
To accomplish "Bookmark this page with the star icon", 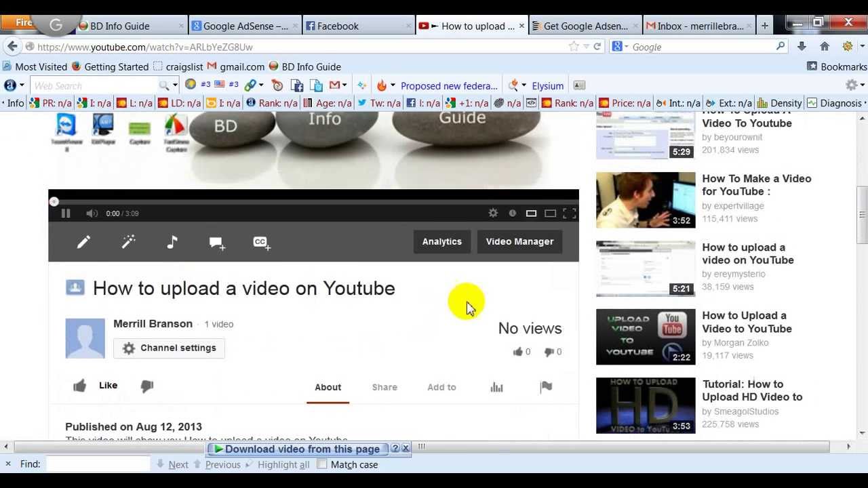I will (x=574, y=47).
